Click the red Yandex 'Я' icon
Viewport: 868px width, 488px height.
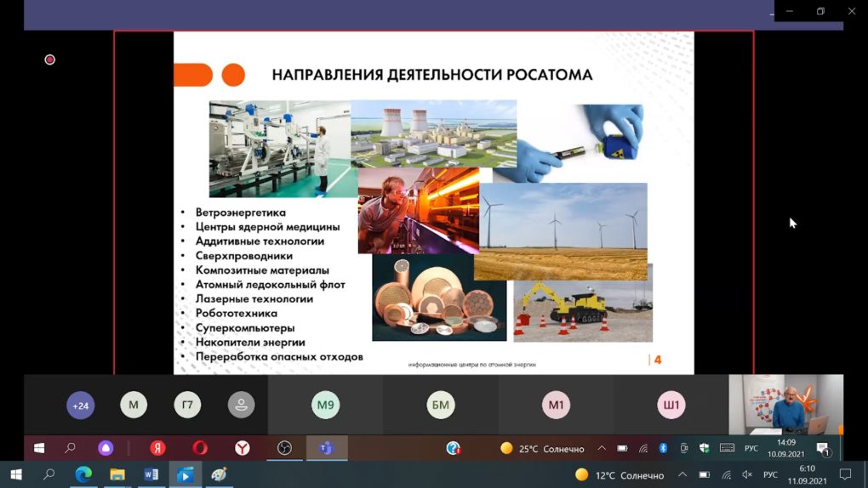pyautogui.click(x=157, y=448)
